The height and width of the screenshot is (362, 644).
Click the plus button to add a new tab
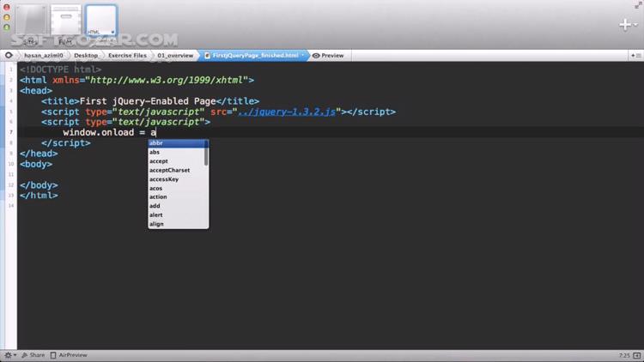(x=625, y=25)
